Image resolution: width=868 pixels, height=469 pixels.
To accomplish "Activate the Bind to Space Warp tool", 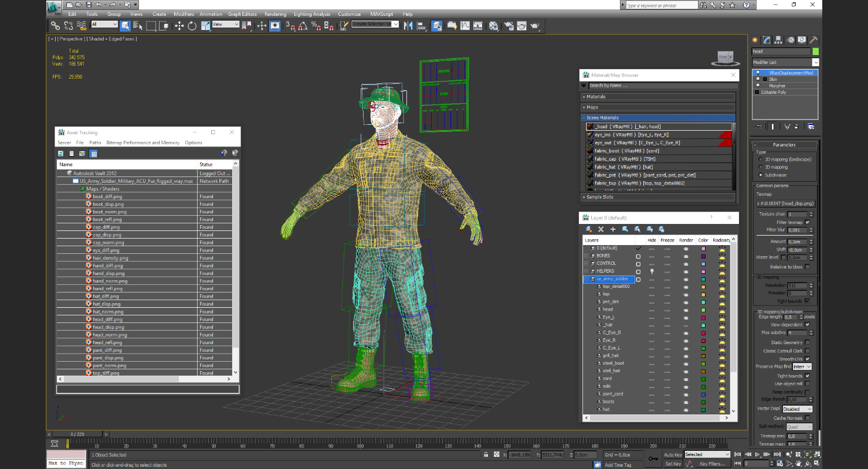I will [x=82, y=26].
